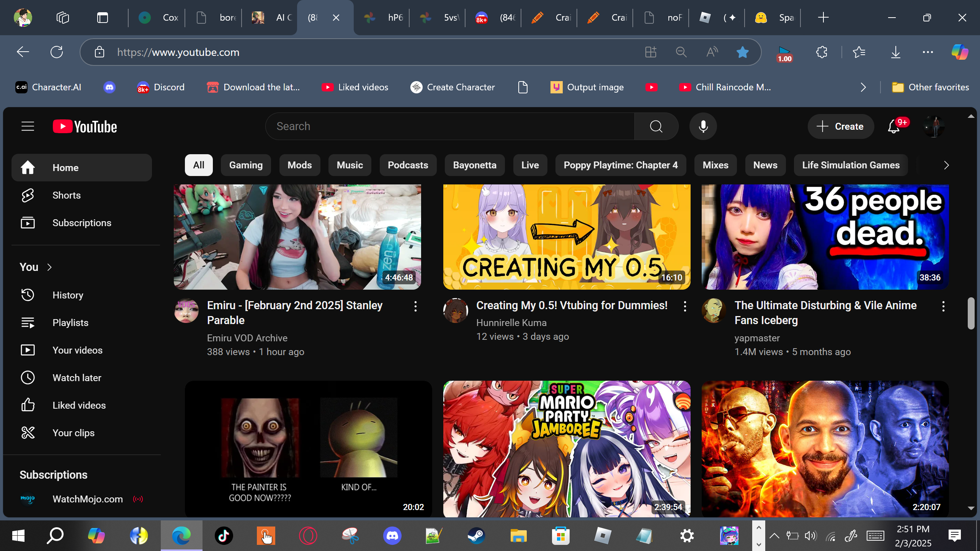
Task: Show hidden system tray icons
Action: 774,536
